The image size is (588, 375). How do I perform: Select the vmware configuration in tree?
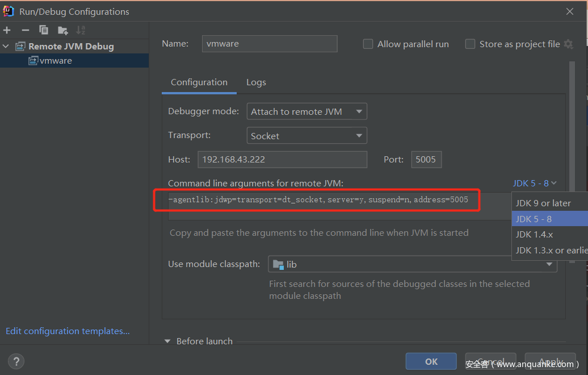click(55, 61)
